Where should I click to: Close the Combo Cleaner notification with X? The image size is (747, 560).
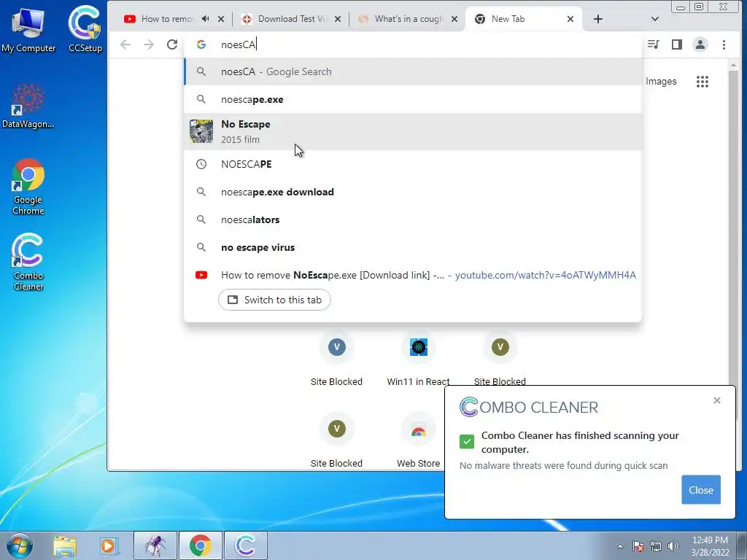tap(717, 400)
